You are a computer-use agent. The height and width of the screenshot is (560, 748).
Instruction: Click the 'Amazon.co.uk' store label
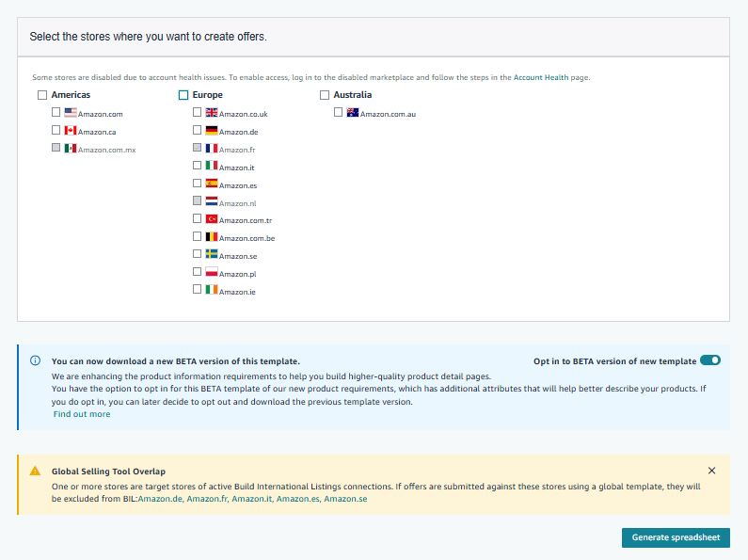[x=244, y=114]
